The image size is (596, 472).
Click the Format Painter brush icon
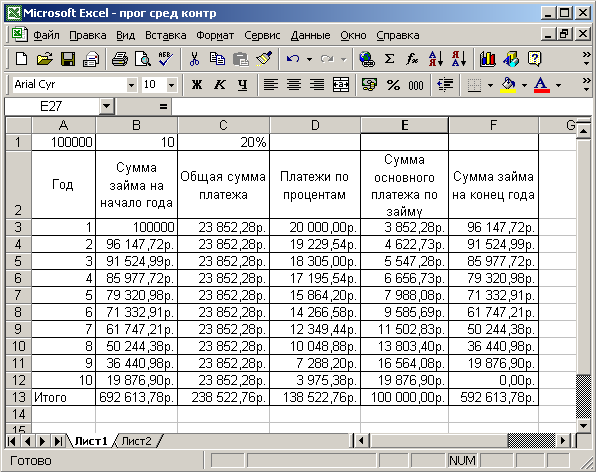tap(264, 59)
